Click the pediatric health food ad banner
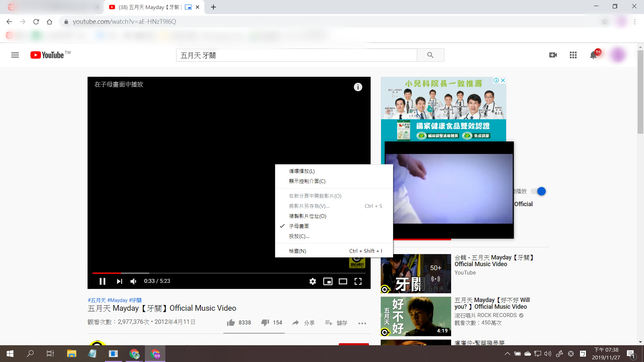 pyautogui.click(x=443, y=109)
